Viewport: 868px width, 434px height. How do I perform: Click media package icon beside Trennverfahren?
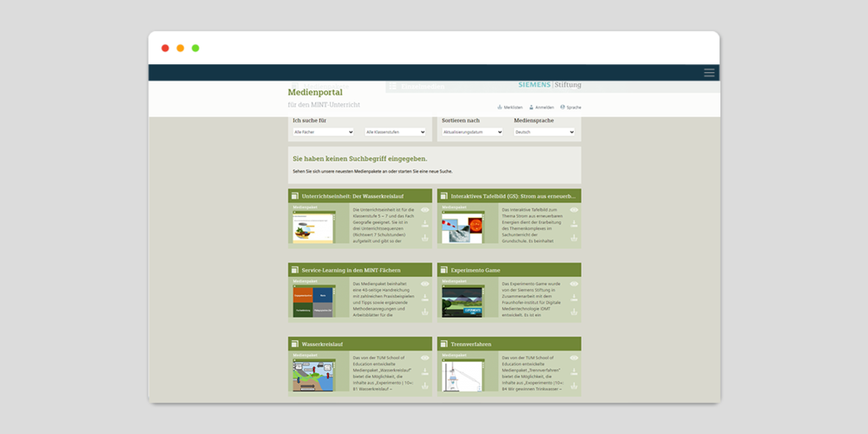tap(444, 345)
